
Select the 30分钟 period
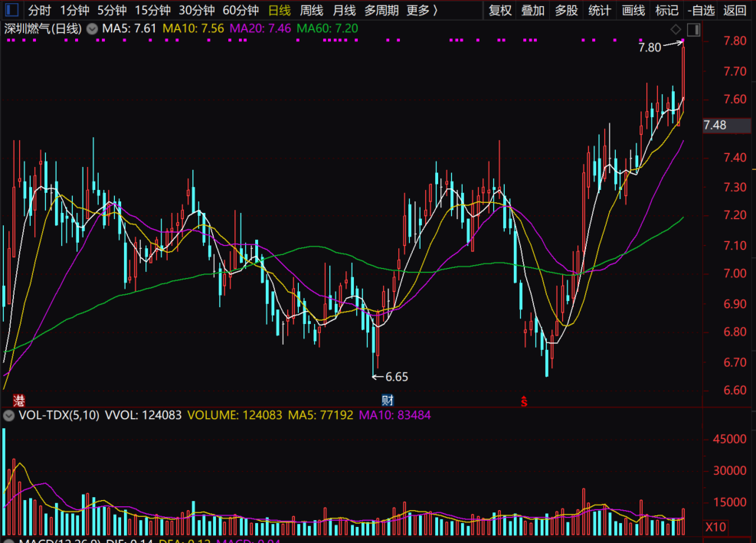197,10
